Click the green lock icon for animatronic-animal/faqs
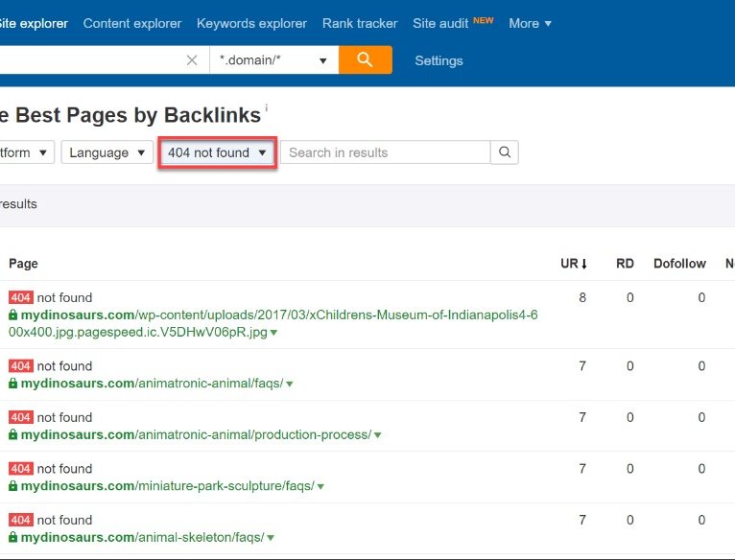 point(13,384)
